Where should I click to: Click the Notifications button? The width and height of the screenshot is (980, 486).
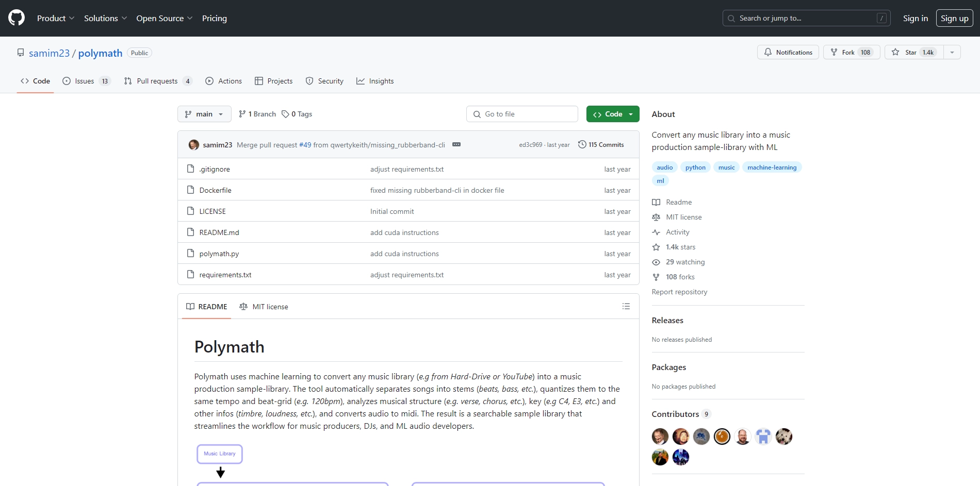(788, 52)
